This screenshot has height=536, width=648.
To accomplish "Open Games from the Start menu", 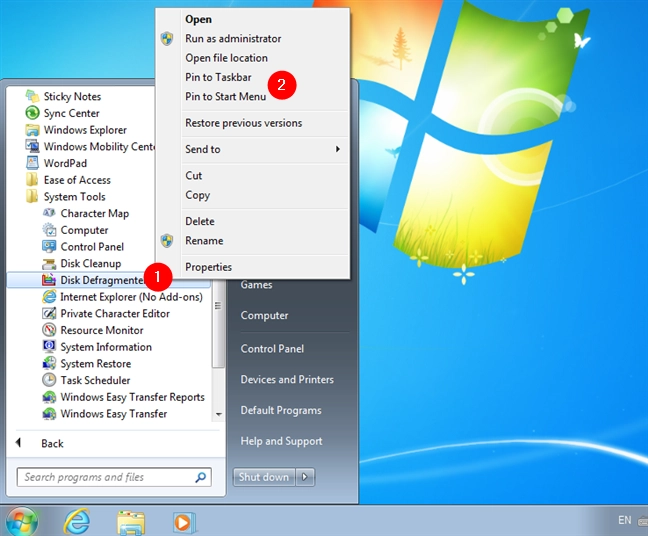I will click(256, 285).
